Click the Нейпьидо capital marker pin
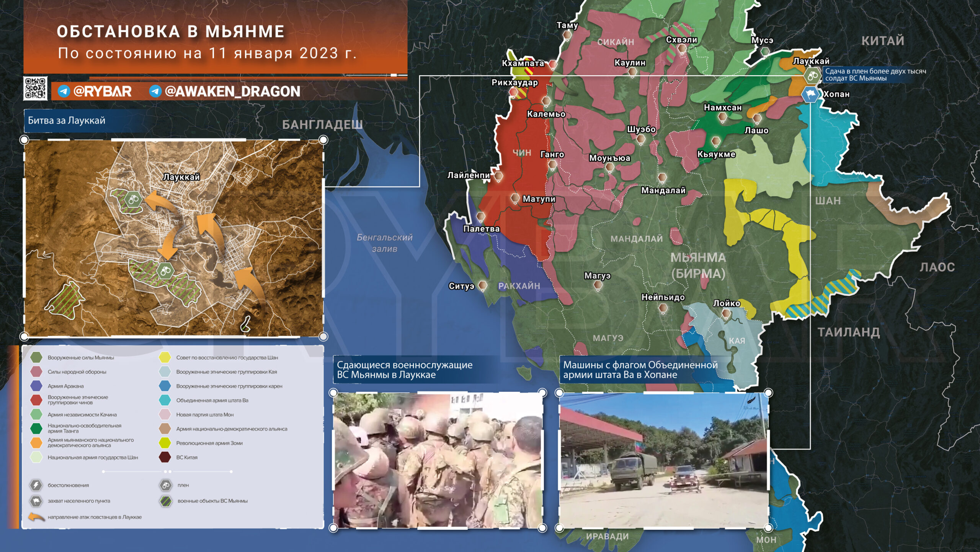The width and height of the screenshot is (980, 552). click(x=663, y=308)
